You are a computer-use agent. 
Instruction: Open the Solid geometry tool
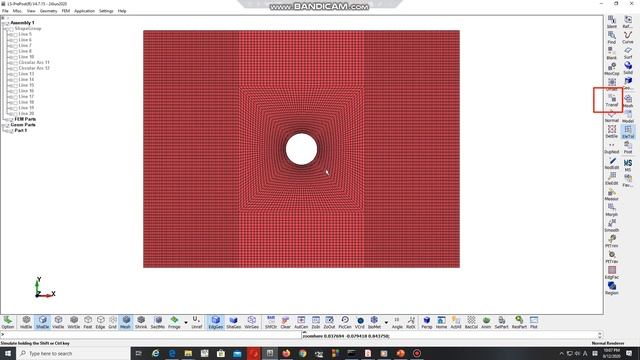[x=628, y=68]
